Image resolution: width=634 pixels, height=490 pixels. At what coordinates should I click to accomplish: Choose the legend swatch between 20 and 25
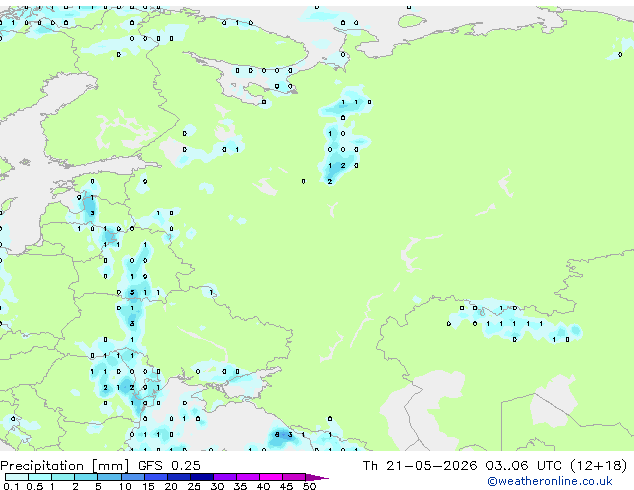pos(178,477)
